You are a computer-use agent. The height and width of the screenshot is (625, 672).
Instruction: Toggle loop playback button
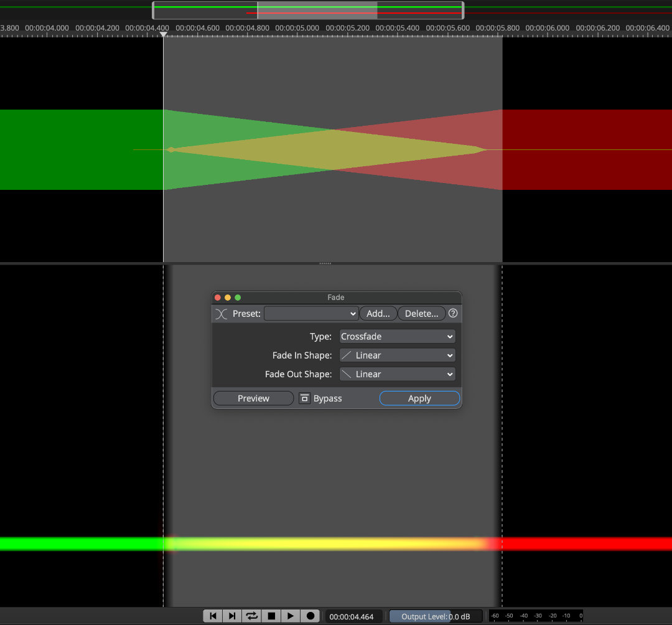(x=252, y=616)
